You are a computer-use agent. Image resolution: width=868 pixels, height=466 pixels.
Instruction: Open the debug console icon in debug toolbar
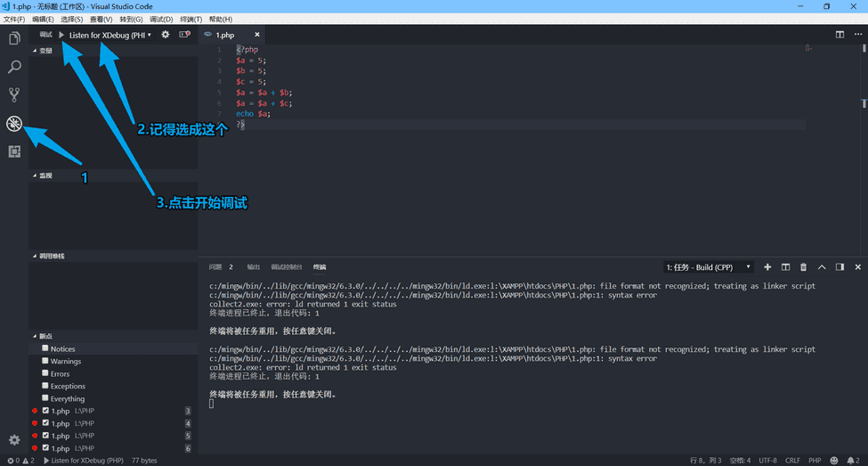coord(184,35)
